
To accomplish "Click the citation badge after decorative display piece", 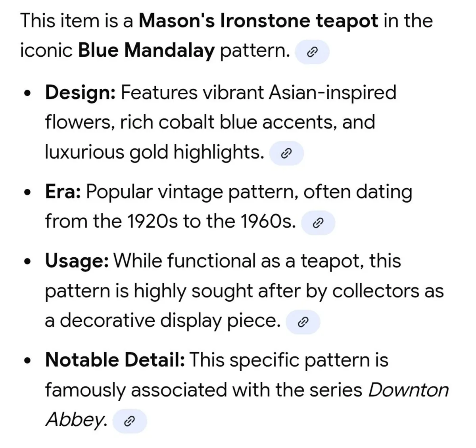I will click(304, 322).
